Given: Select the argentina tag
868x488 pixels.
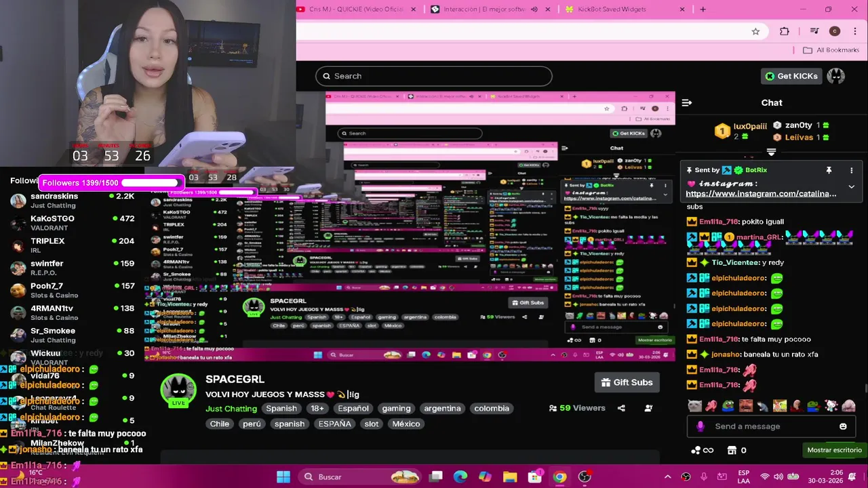Looking at the screenshot, I should point(442,408).
